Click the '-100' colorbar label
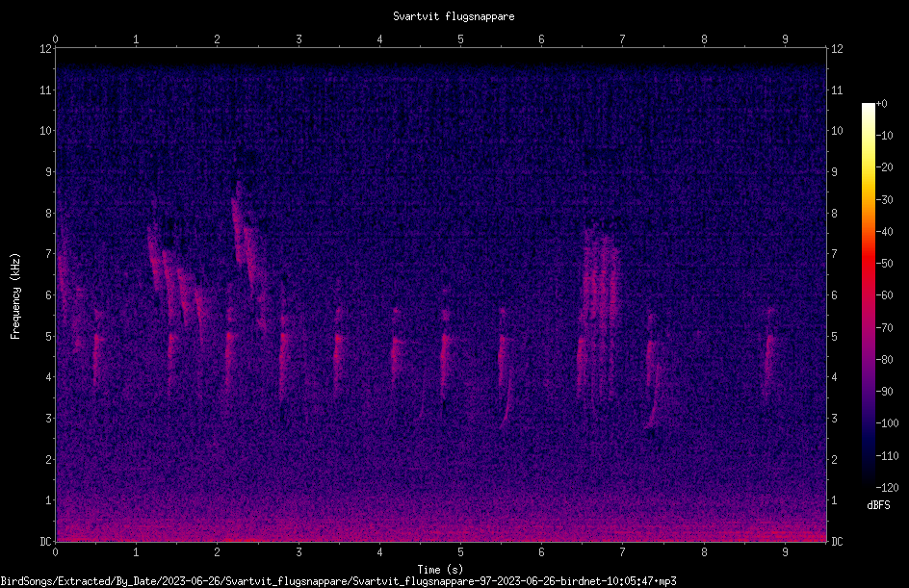Image resolution: width=909 pixels, height=588 pixels. pos(887,423)
